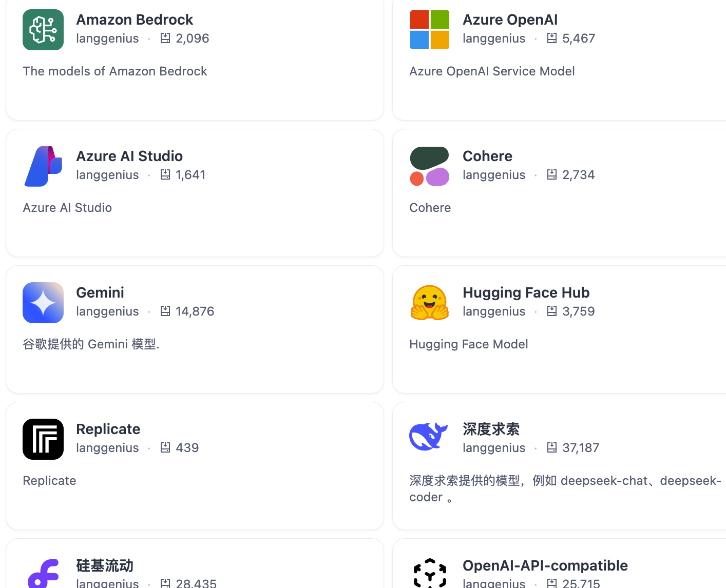Open the Azure AI Studio title
This screenshot has width=726, height=588.
(129, 156)
